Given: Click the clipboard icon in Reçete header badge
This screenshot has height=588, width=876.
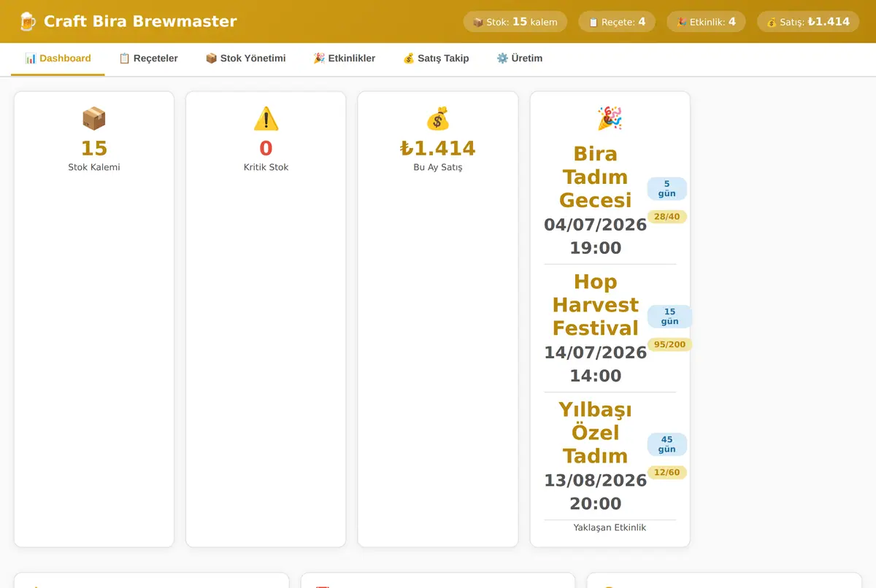Looking at the screenshot, I should tap(593, 23).
